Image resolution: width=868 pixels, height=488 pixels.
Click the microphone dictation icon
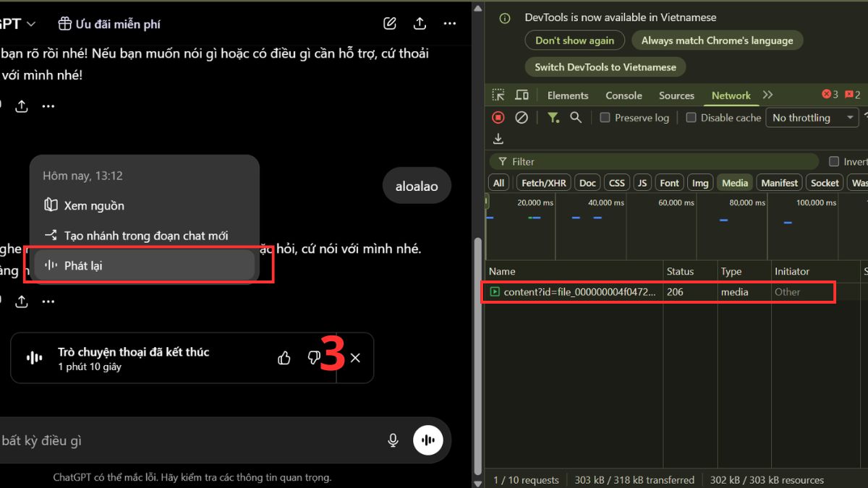[x=393, y=440]
